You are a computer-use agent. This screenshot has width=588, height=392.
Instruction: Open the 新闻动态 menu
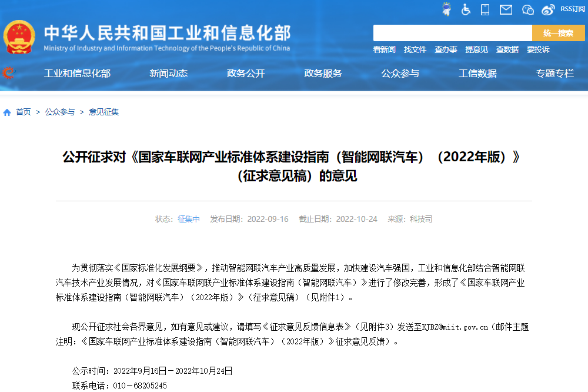click(x=169, y=73)
